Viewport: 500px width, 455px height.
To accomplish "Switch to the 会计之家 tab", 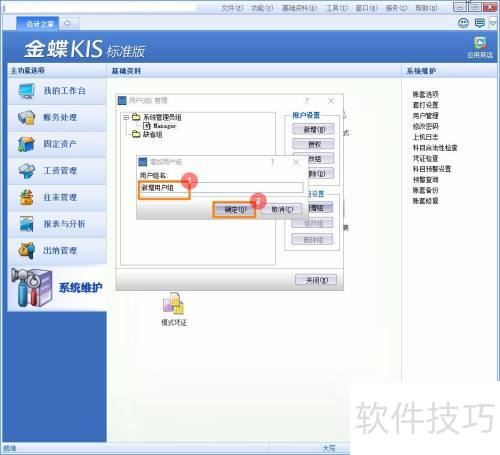I will [38, 24].
